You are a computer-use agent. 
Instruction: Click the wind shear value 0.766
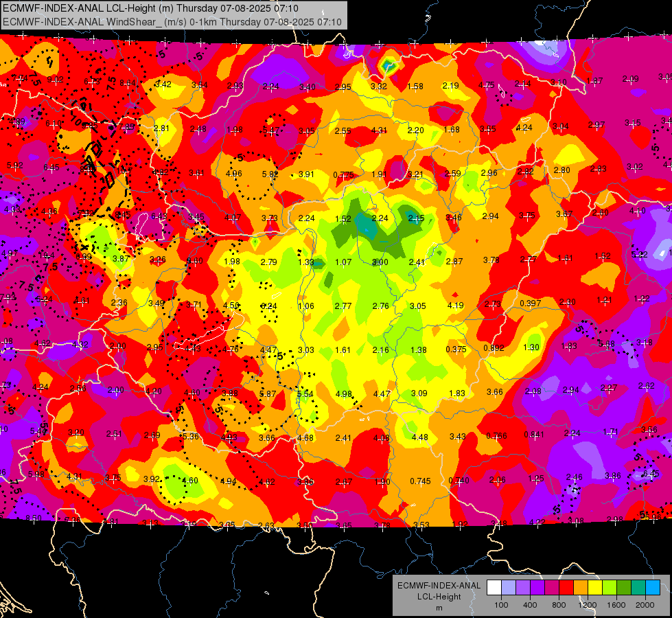496,436
